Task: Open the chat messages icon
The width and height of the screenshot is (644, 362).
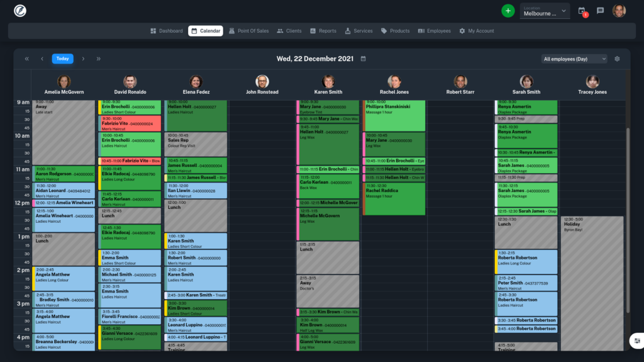Action: pyautogui.click(x=600, y=11)
